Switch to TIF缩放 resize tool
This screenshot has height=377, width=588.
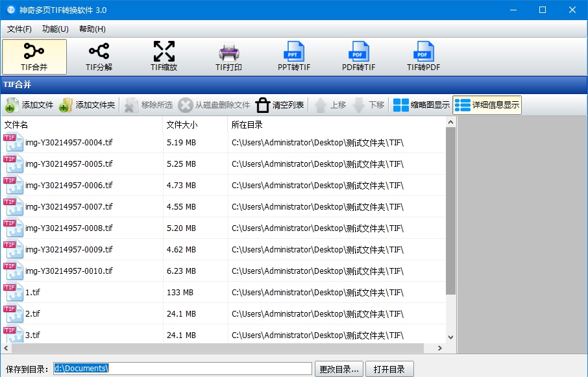[164, 56]
